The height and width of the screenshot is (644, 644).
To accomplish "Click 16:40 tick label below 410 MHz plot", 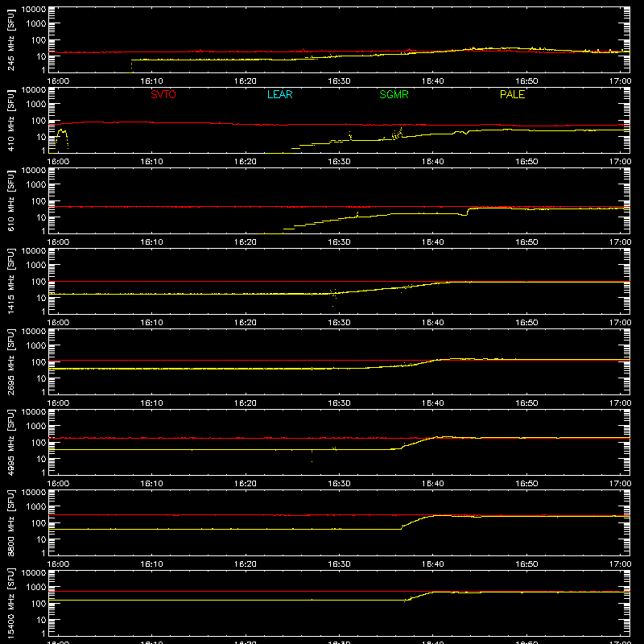I will (x=432, y=162).
